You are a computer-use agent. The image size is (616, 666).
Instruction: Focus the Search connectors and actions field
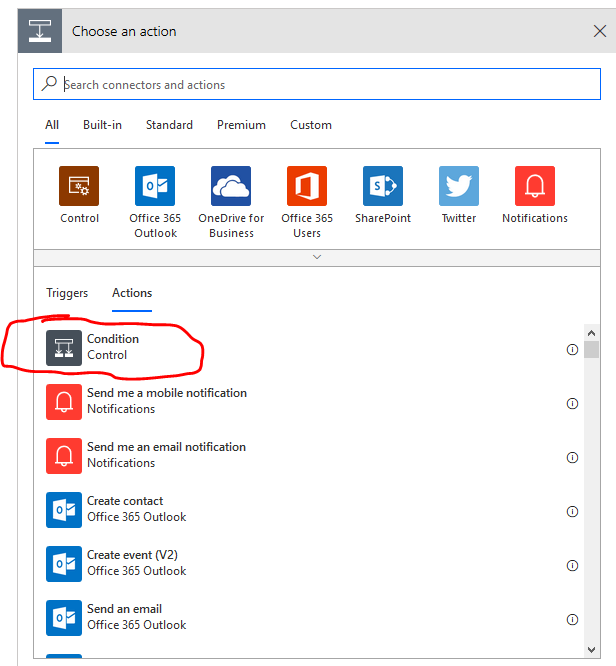tap(317, 84)
